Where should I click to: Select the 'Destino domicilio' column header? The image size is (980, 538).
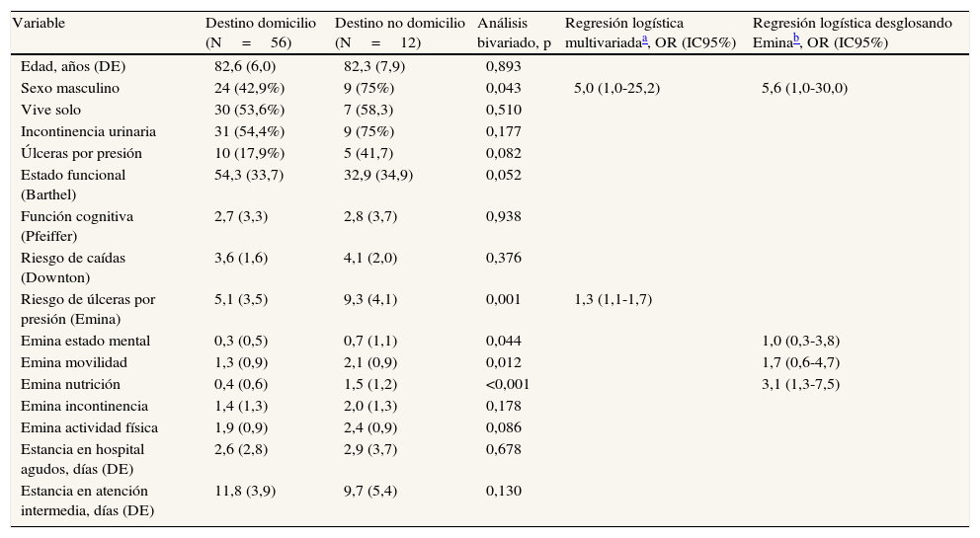pyautogui.click(x=261, y=23)
